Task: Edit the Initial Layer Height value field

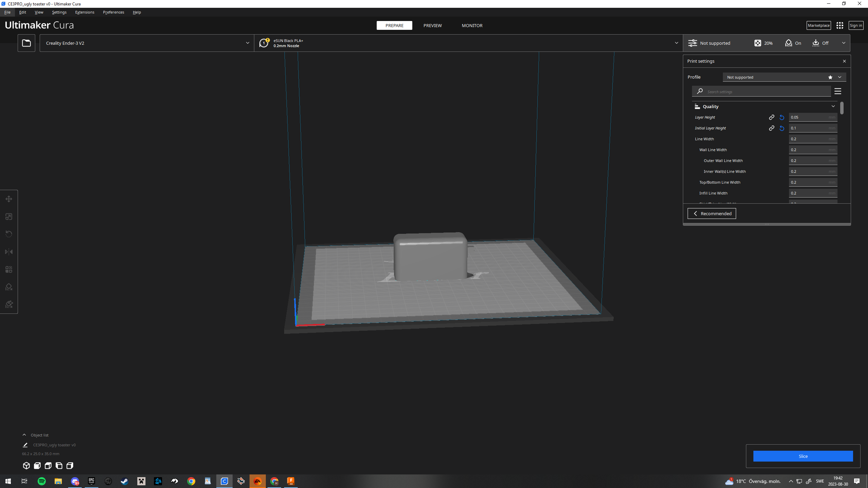Action: pos(813,128)
